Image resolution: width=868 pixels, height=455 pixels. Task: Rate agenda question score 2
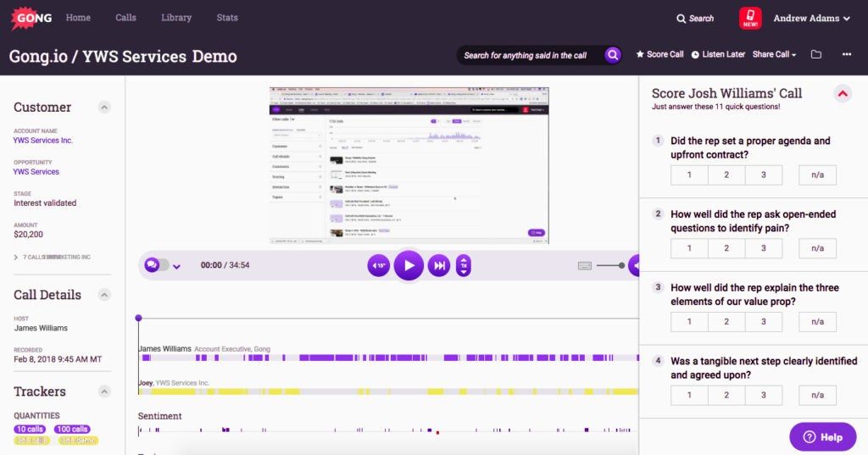(x=726, y=175)
